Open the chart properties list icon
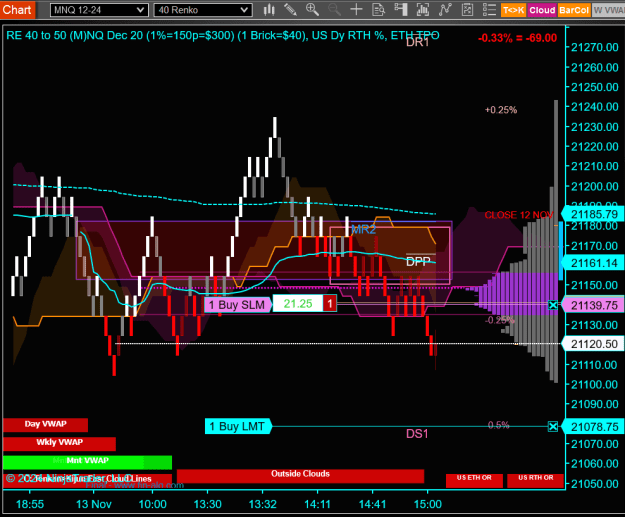The width and height of the screenshot is (625, 517). 489,10
